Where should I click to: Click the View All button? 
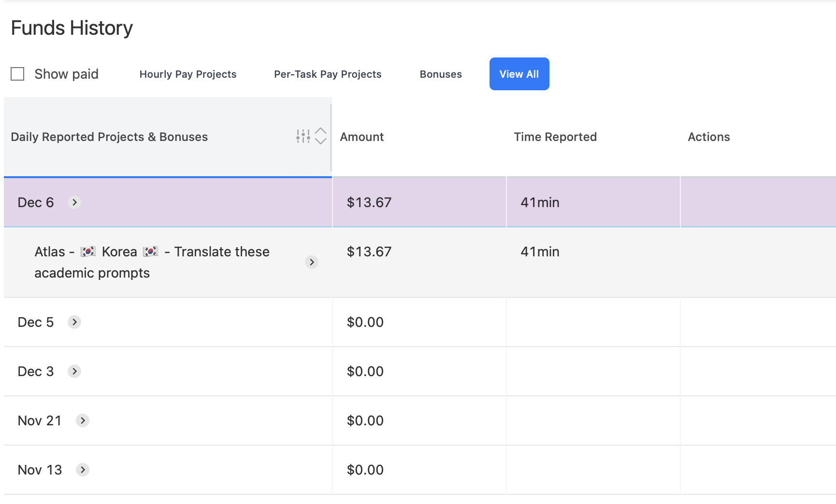pyautogui.click(x=519, y=74)
